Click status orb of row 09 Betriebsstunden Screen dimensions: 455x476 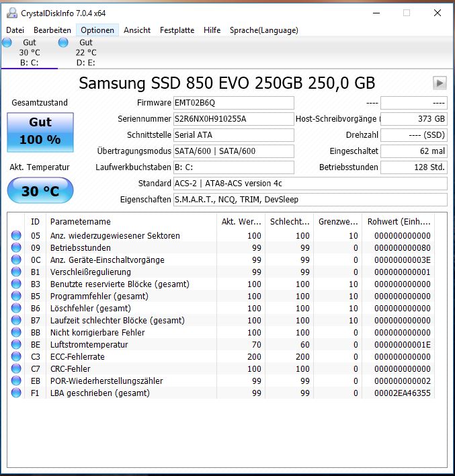point(16,247)
